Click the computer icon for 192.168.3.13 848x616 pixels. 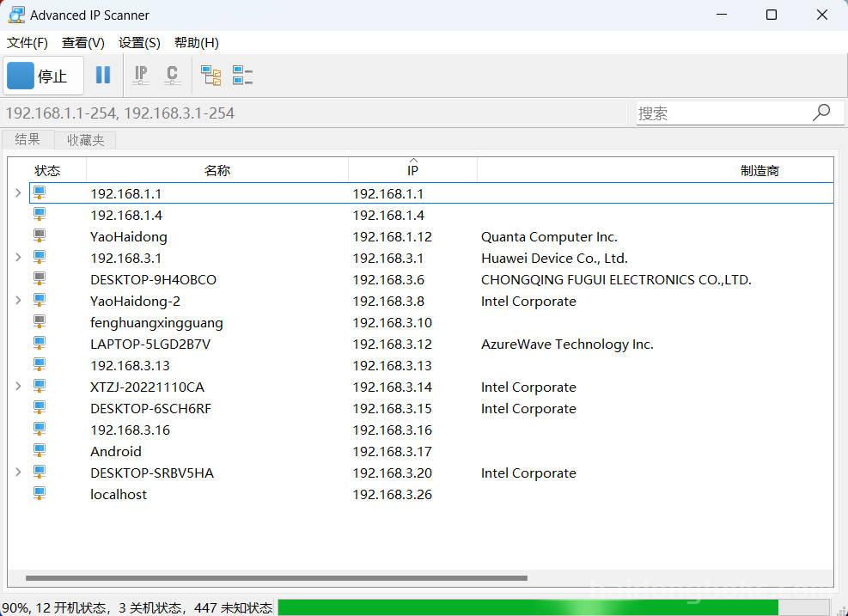(x=40, y=364)
